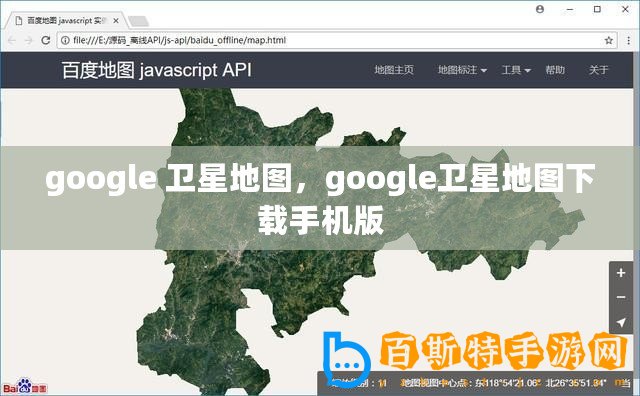Go back with the browser back arrow
The width and height of the screenshot is (640, 396).
click(11, 40)
